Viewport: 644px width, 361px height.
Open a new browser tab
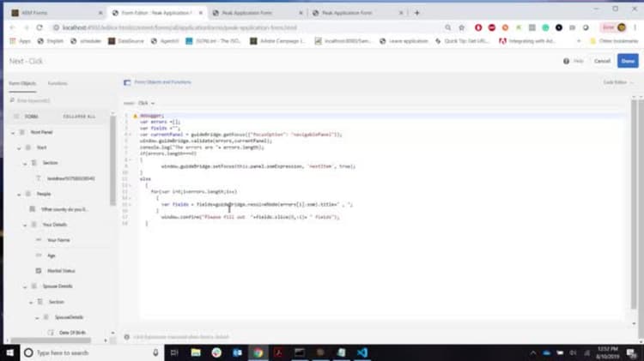pos(416,13)
